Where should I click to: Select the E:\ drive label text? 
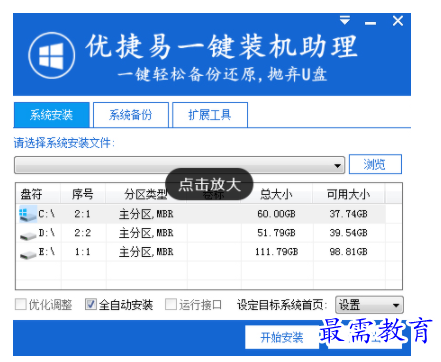click(x=46, y=252)
